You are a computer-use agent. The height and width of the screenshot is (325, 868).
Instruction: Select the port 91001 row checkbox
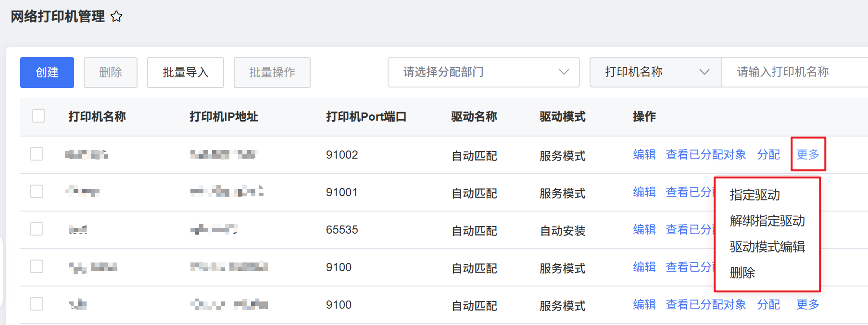(x=37, y=191)
